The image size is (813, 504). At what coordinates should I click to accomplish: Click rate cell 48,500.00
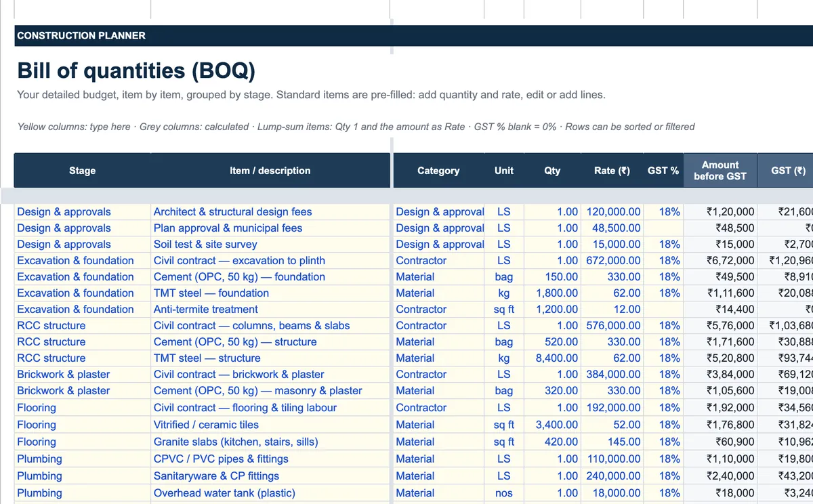click(x=612, y=228)
